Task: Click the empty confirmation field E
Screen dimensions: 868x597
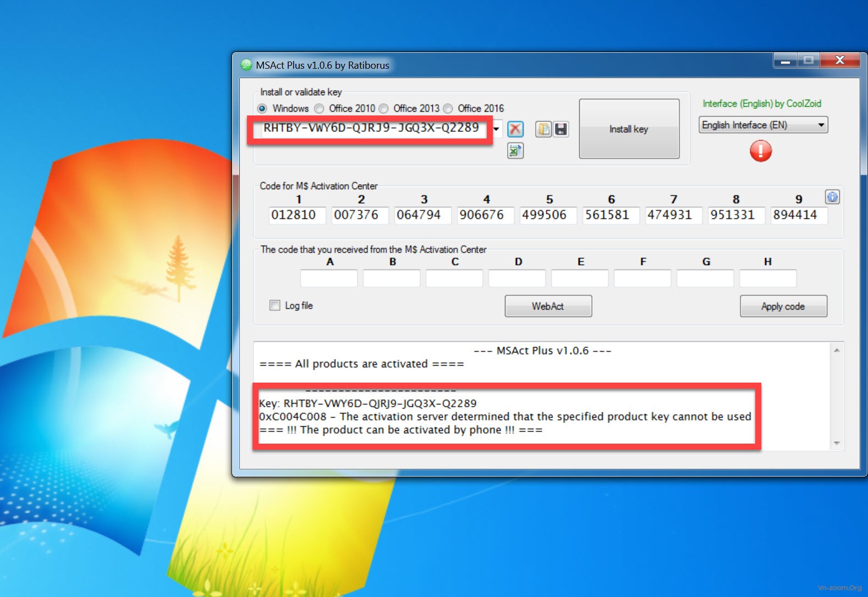Action: click(x=580, y=278)
